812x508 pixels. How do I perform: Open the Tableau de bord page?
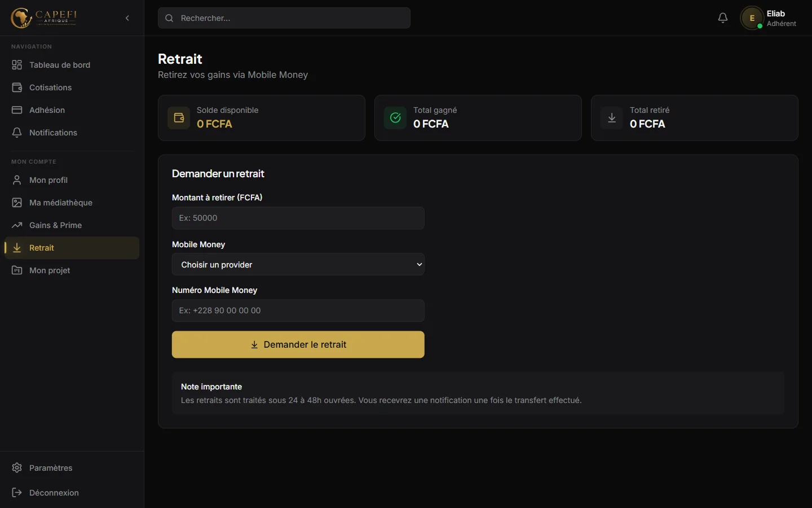click(72, 65)
